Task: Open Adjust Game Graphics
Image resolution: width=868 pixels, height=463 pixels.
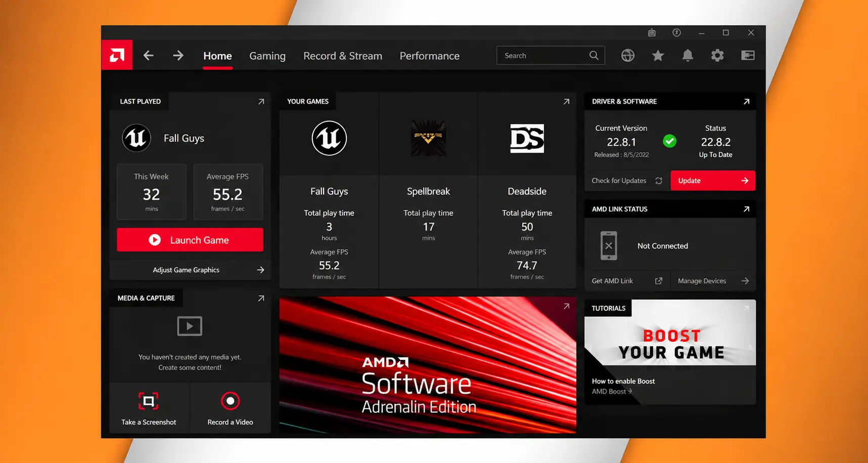Action: [190, 270]
